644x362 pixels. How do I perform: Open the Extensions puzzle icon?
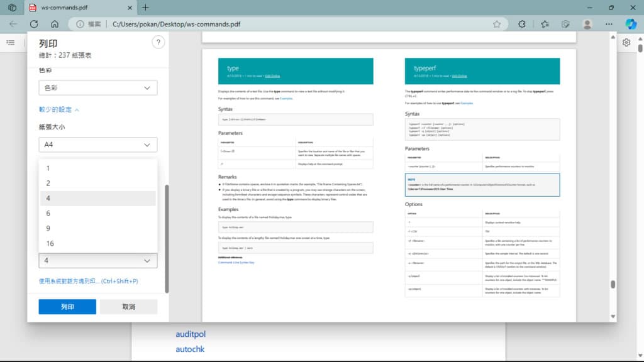[x=522, y=24]
